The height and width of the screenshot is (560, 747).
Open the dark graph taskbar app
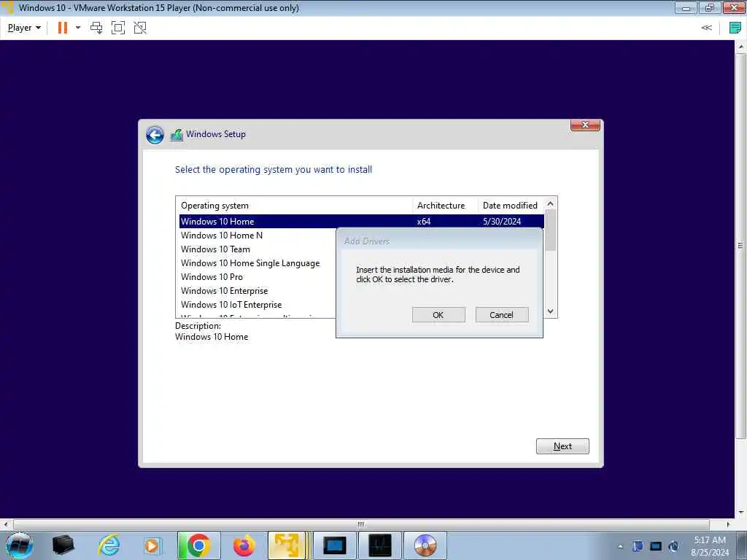click(379, 545)
